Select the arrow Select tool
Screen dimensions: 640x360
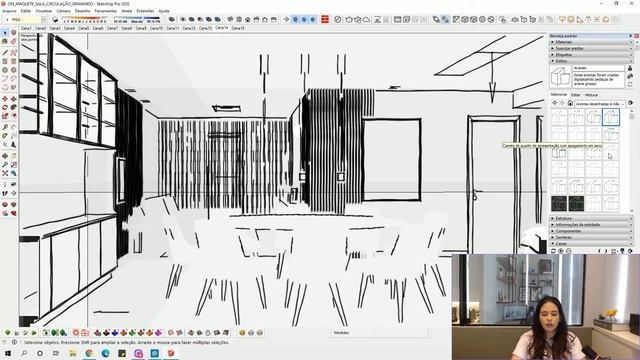tap(5, 33)
